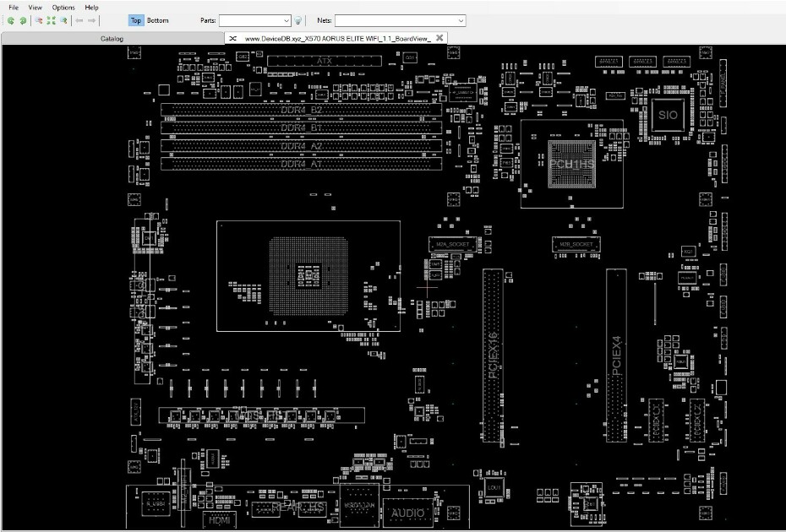
Task: Click the rotate left green arrow icon
Action: pyautogui.click(x=10, y=20)
